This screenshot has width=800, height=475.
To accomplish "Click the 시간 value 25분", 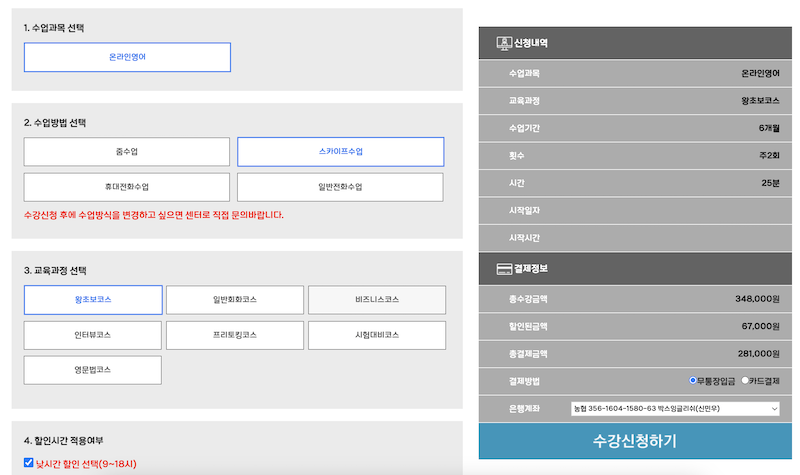I will (x=770, y=183).
